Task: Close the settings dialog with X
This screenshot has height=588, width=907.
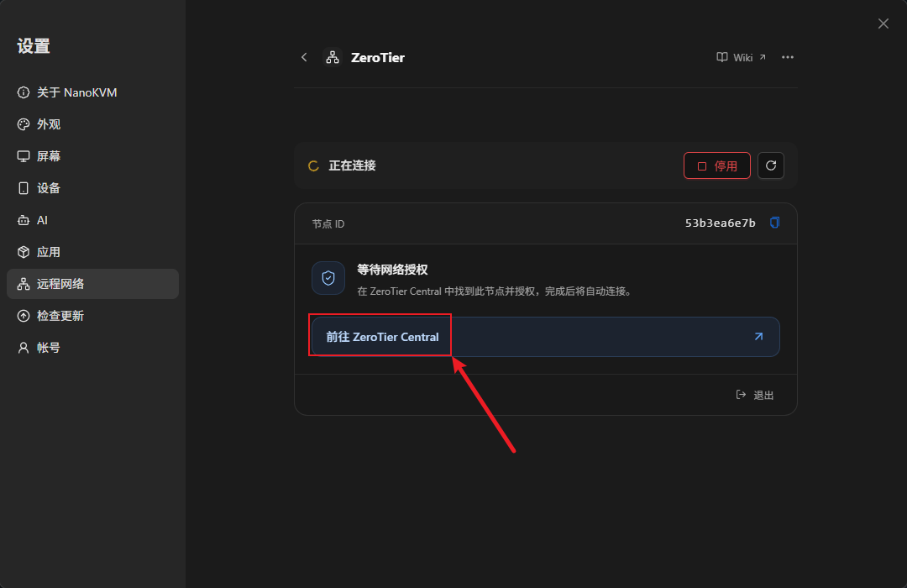Action: pyautogui.click(x=883, y=24)
